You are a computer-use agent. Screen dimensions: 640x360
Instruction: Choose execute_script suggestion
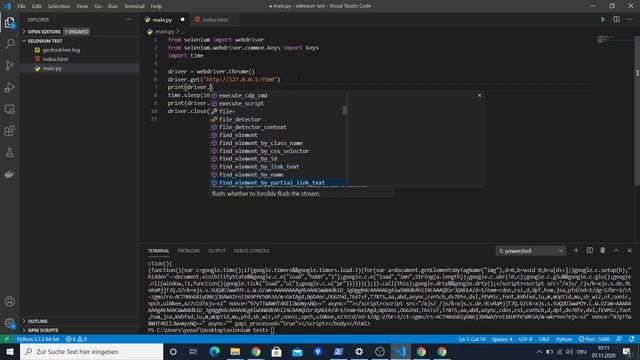click(x=278, y=103)
